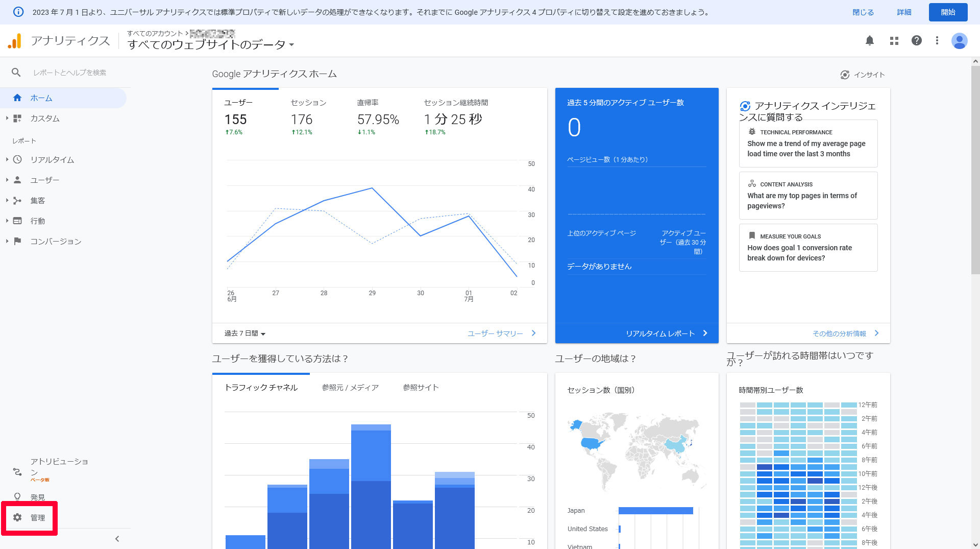Click the Google Analytics logo icon
This screenshot has width=980, height=549.
[x=15, y=41]
